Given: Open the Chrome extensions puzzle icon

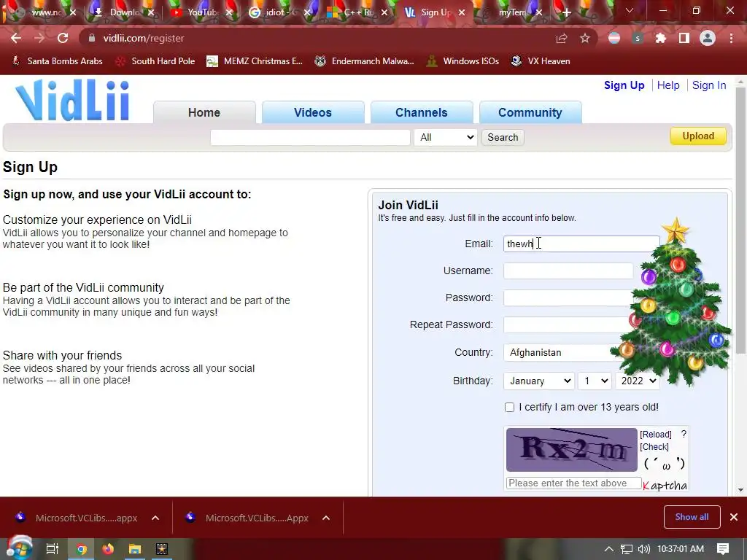Looking at the screenshot, I should [x=660, y=38].
